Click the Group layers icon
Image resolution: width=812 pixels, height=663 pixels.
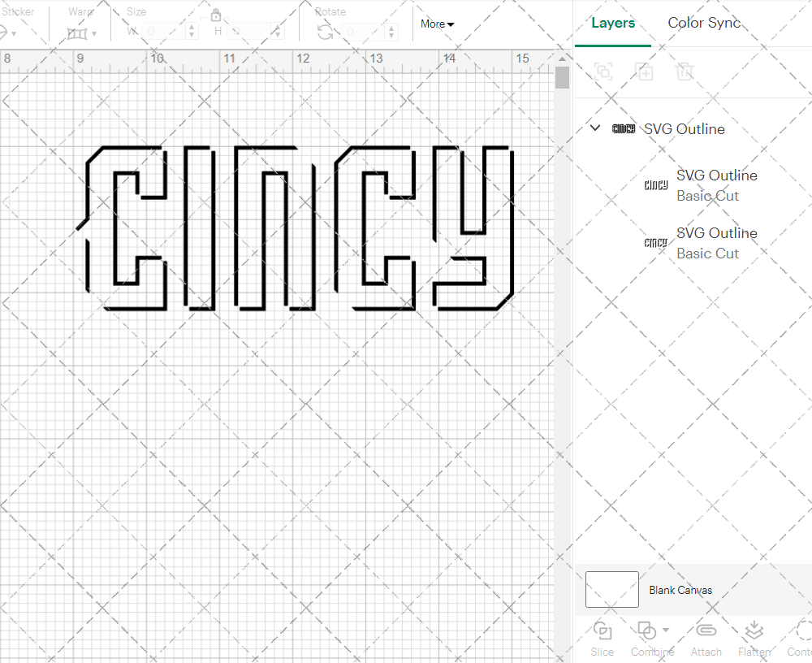click(603, 71)
